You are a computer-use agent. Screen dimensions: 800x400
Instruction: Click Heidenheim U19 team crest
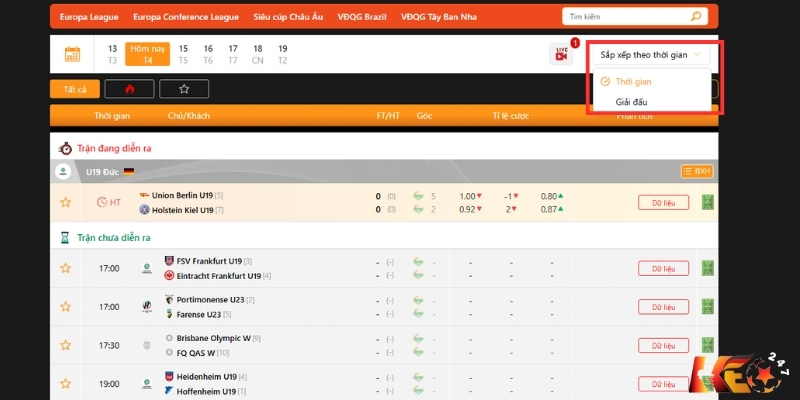169,377
